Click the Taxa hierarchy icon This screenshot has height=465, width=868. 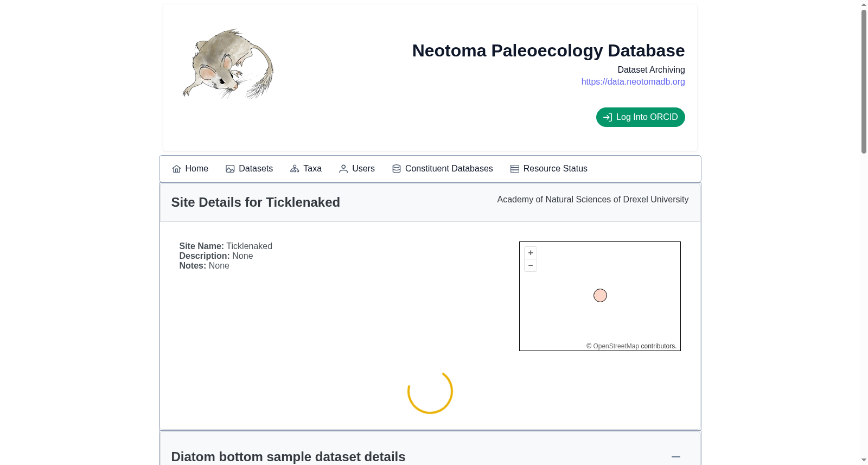pyautogui.click(x=295, y=169)
